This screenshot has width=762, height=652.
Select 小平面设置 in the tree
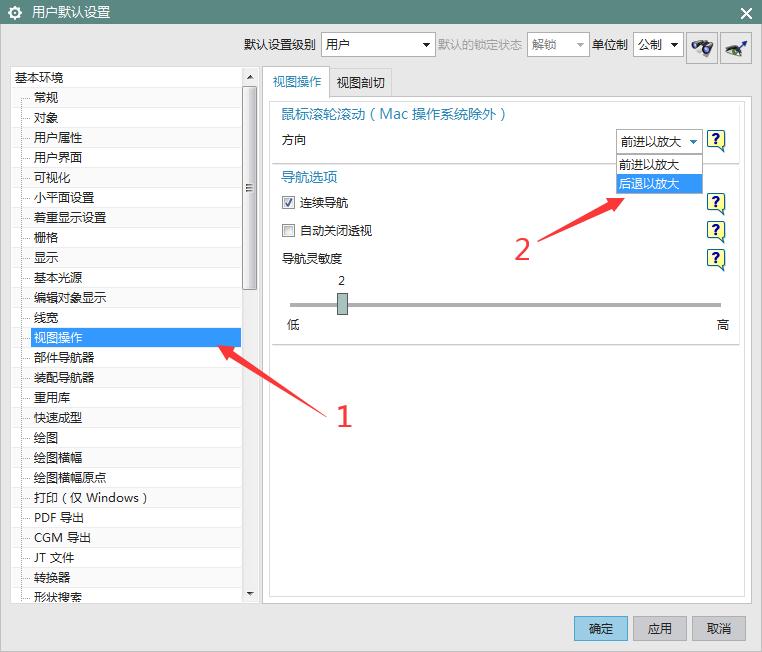[64, 198]
